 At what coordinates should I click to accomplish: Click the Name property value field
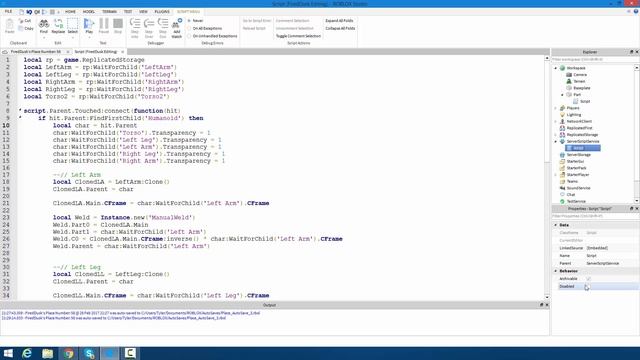point(612,256)
